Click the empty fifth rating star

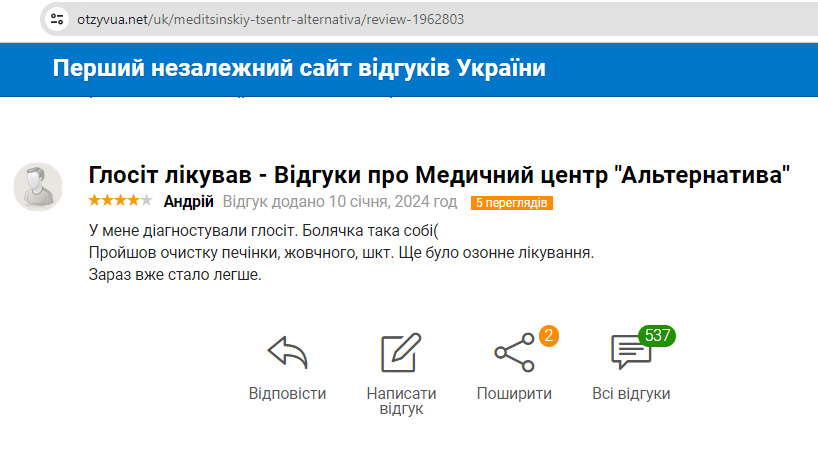147,201
